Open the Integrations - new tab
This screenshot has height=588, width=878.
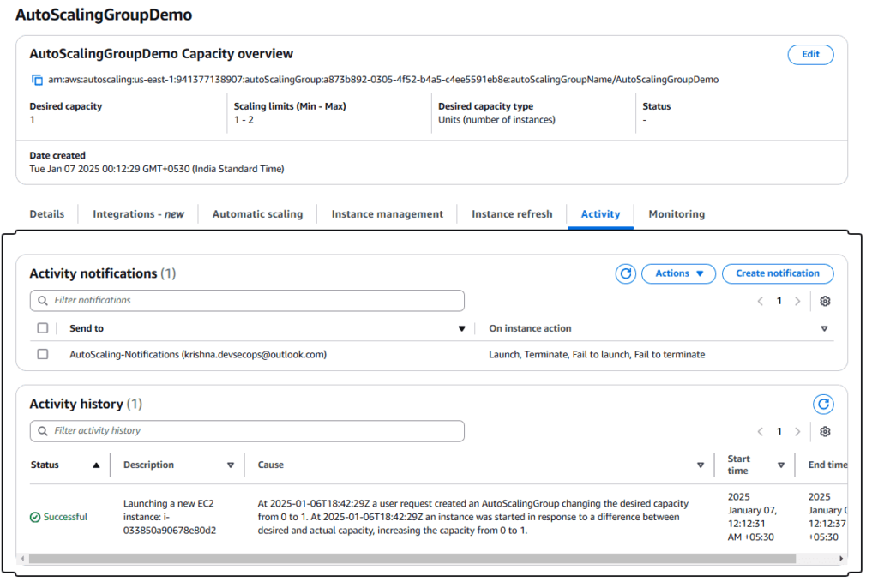pos(138,214)
